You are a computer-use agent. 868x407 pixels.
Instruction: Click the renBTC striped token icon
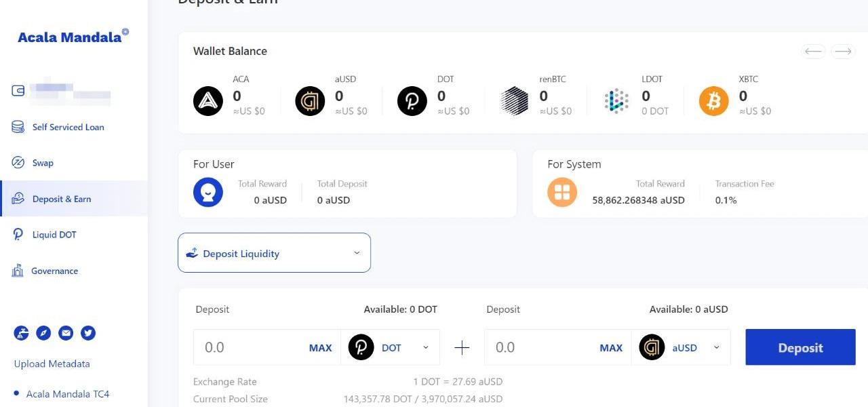(x=515, y=102)
